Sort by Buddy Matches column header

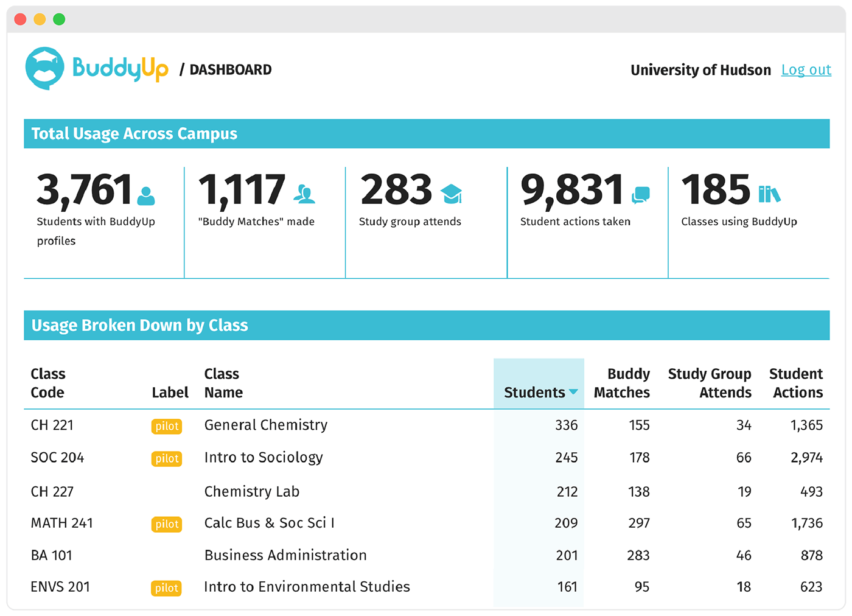pos(622,383)
